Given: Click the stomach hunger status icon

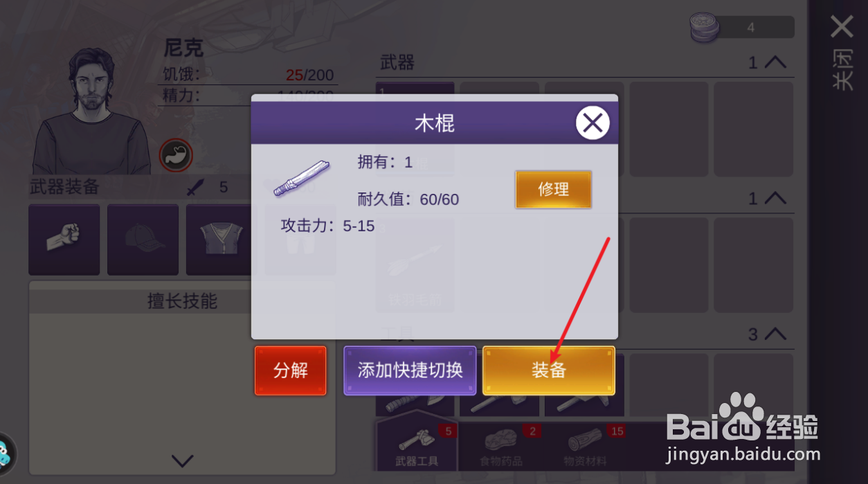Looking at the screenshot, I should click(176, 155).
